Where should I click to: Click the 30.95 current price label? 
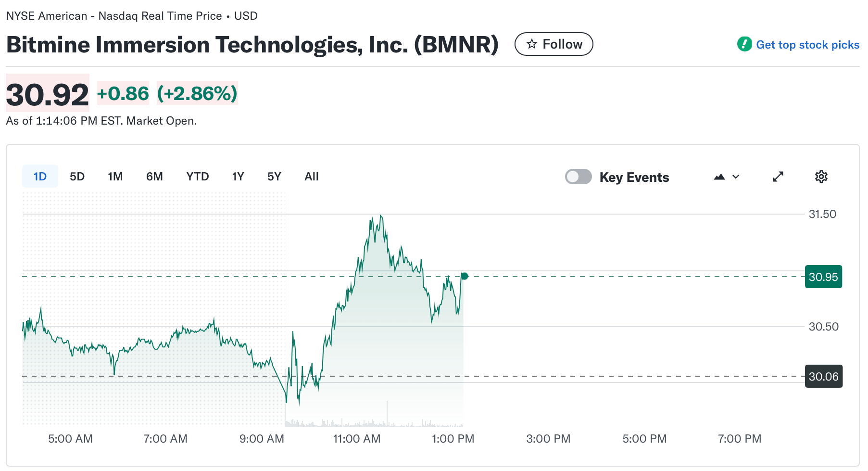(823, 277)
